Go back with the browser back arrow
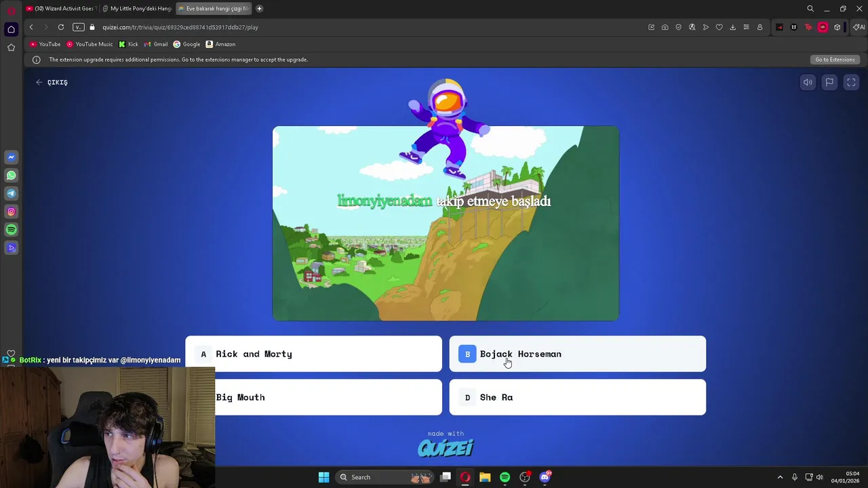The image size is (868, 488). coord(31,27)
